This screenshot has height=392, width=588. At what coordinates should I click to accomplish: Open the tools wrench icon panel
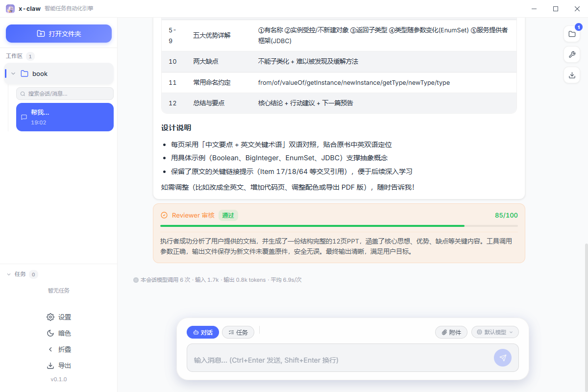572,54
